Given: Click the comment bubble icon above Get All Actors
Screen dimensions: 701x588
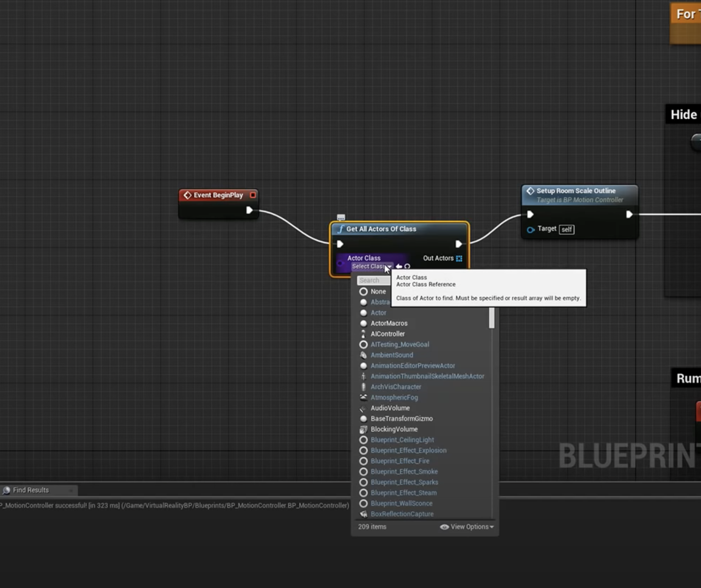Looking at the screenshot, I should (x=341, y=217).
